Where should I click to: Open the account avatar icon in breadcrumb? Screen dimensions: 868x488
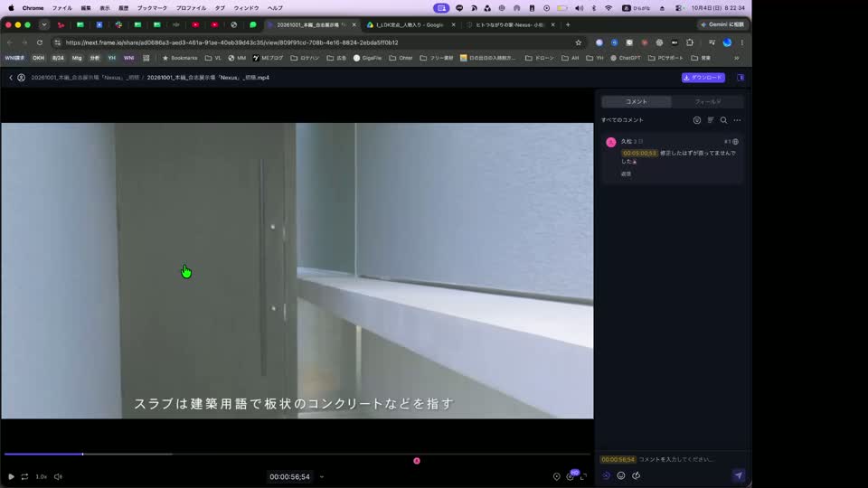tap(21, 78)
